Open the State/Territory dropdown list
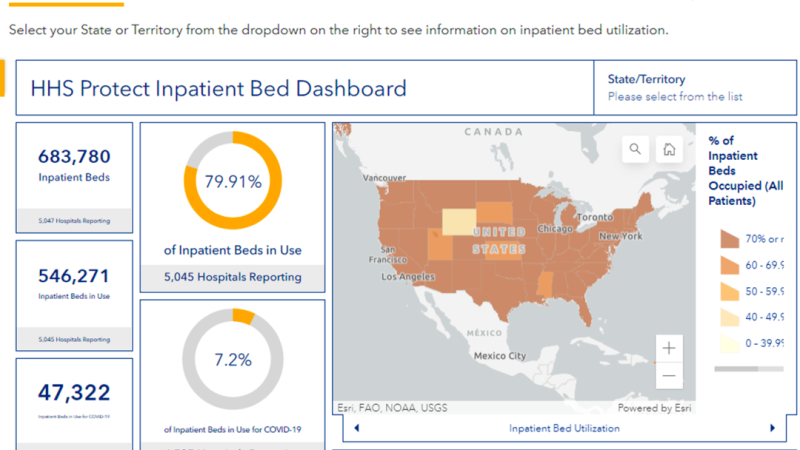The width and height of the screenshot is (800, 450). tap(674, 97)
